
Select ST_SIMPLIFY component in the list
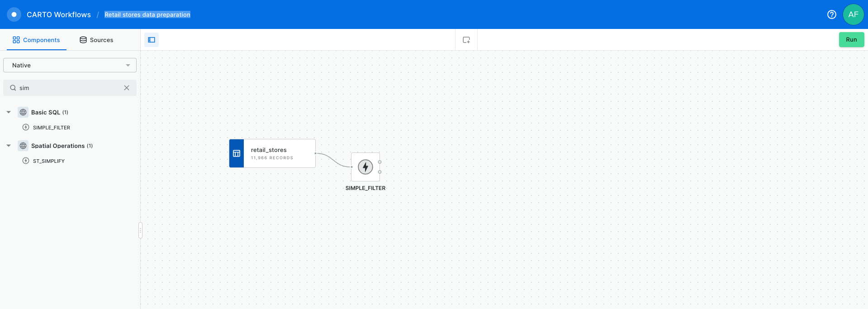coord(49,161)
